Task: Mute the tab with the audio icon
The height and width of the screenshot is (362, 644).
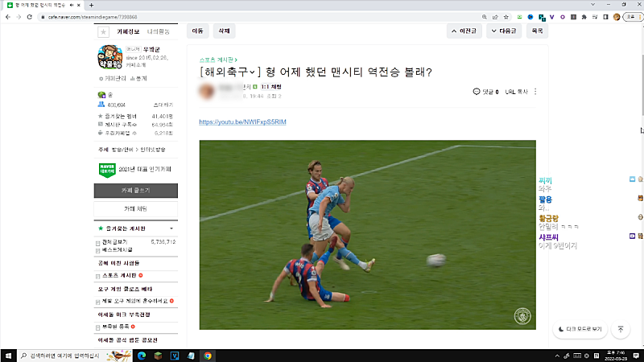Action: click(x=72, y=5)
